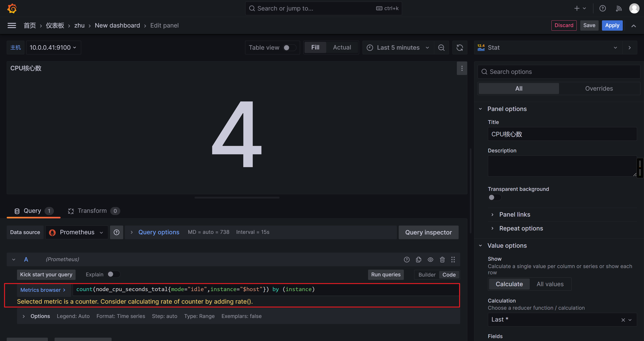This screenshot has width=644, height=341.
Task: Open the Prometheus data source dropdown
Action: [77, 232]
